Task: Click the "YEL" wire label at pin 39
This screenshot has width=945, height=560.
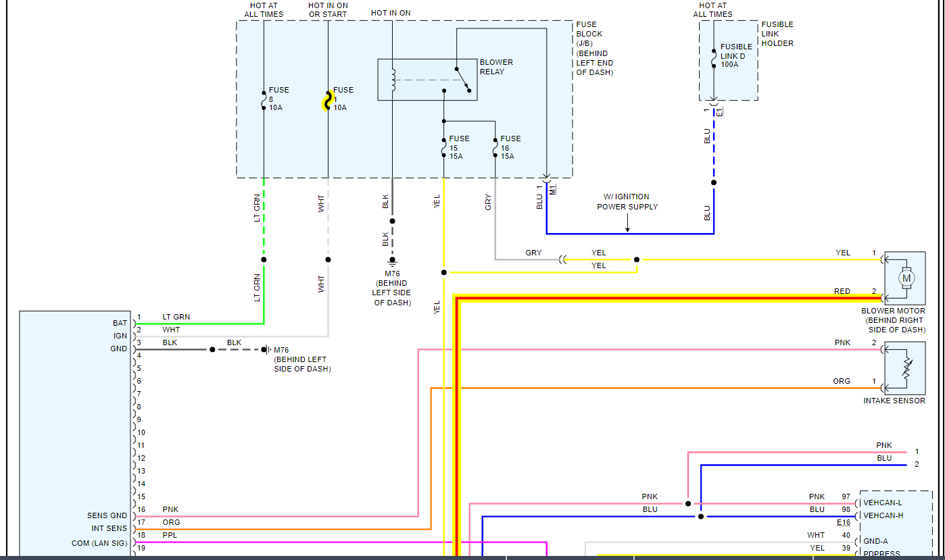Action: [817, 548]
